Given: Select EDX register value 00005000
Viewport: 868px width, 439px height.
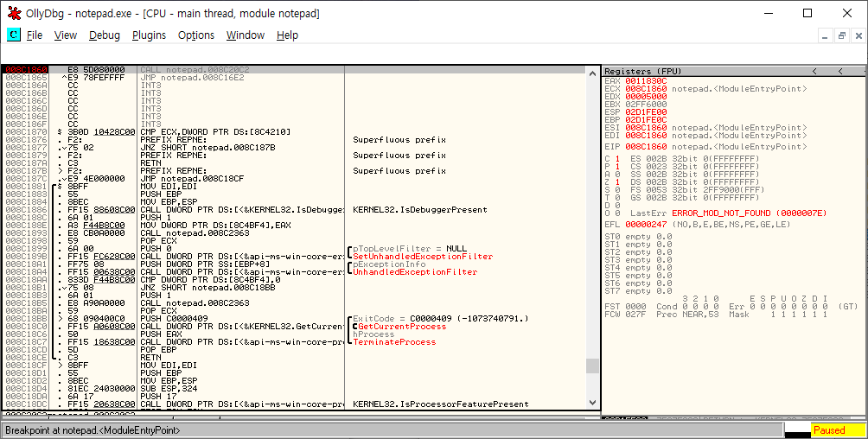Looking at the screenshot, I should (646, 96).
